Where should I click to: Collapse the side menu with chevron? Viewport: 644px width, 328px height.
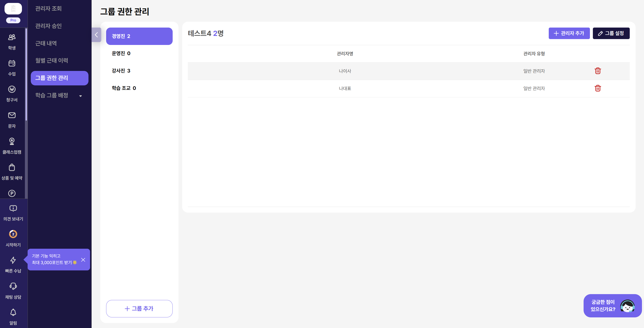coord(96,35)
